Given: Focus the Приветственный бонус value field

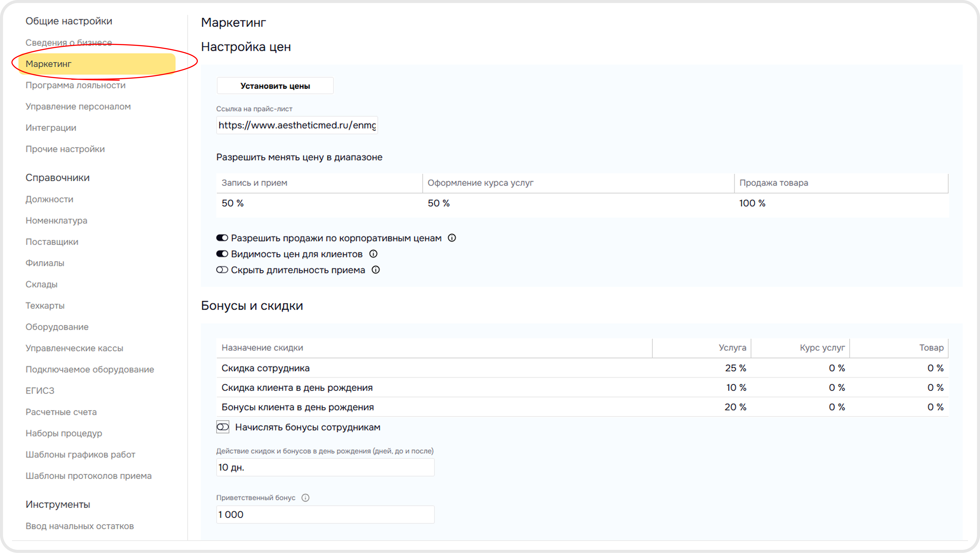Looking at the screenshot, I should tap(325, 515).
